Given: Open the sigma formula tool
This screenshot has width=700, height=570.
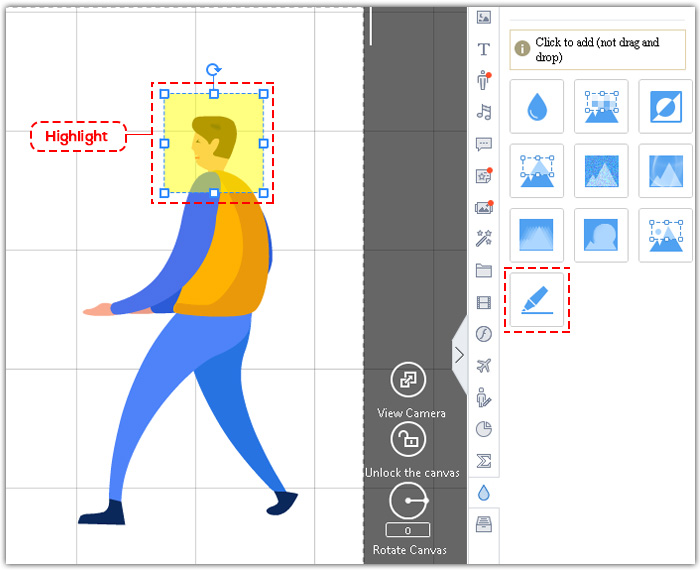Looking at the screenshot, I should (x=484, y=461).
